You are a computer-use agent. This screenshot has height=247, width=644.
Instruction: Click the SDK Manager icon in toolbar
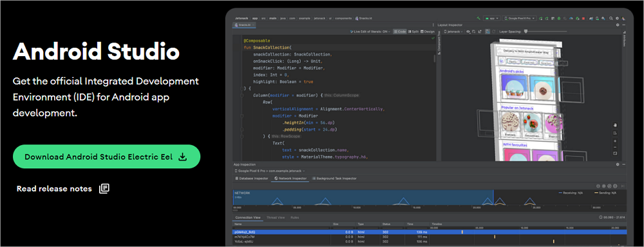pos(603,19)
